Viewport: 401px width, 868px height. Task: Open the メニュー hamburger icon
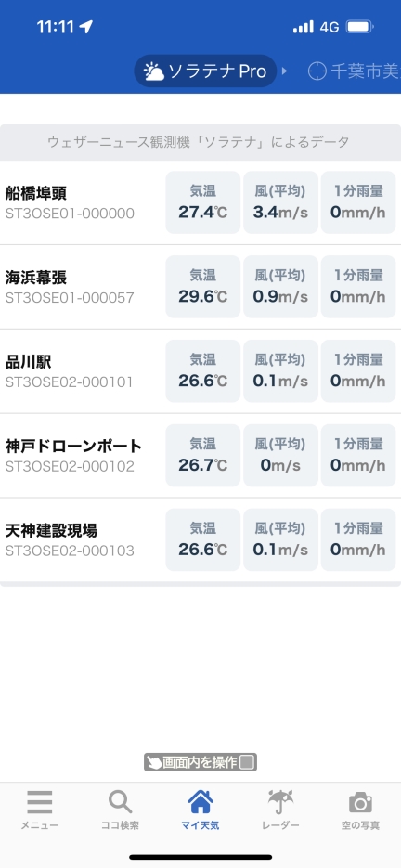coord(40,802)
